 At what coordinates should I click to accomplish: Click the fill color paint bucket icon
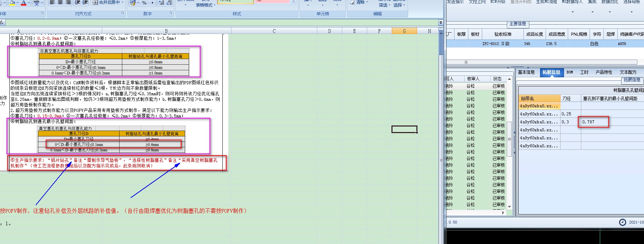coord(12,3)
